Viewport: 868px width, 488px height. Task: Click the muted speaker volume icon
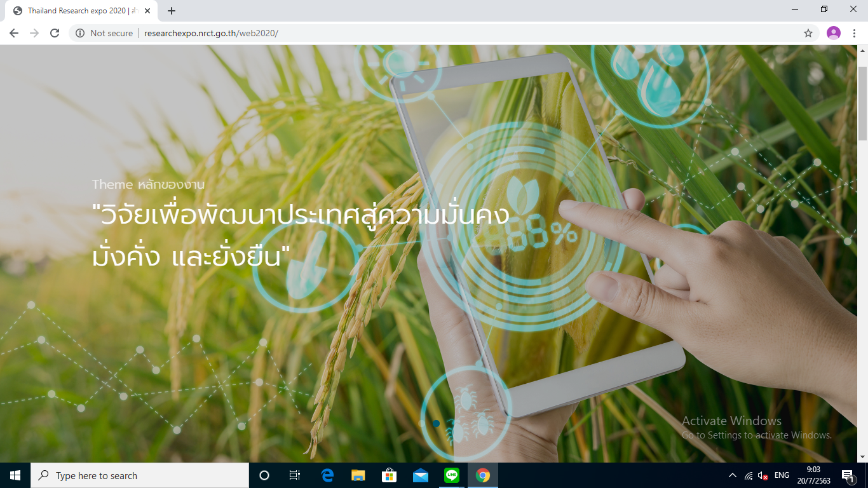tap(763, 475)
